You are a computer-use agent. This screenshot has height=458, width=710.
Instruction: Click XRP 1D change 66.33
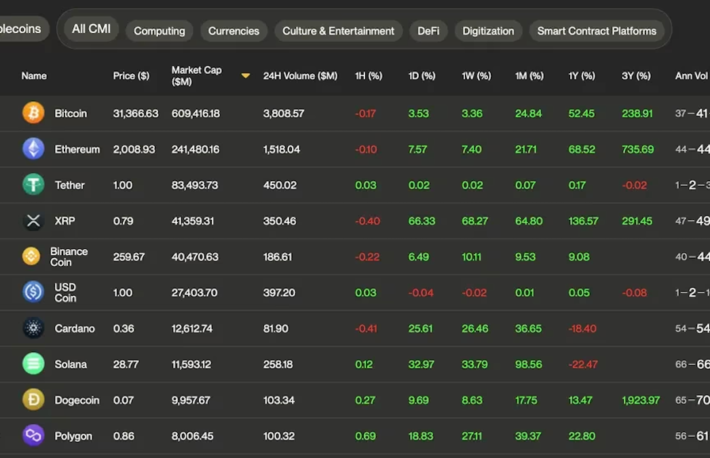tap(422, 221)
